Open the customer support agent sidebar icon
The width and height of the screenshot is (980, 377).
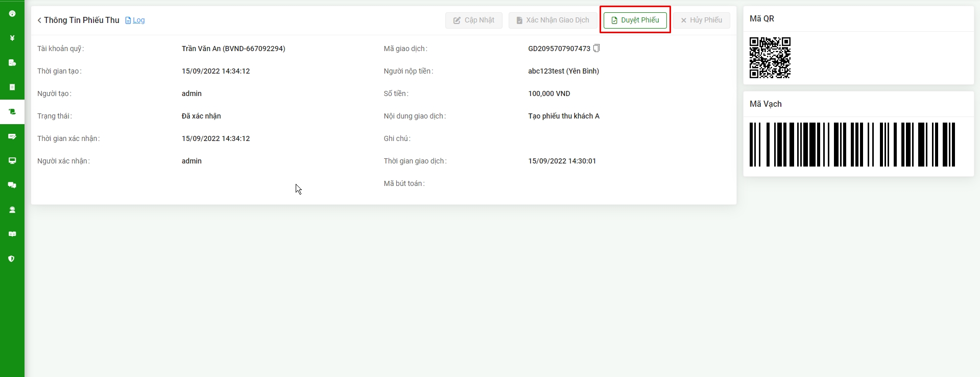[12, 210]
